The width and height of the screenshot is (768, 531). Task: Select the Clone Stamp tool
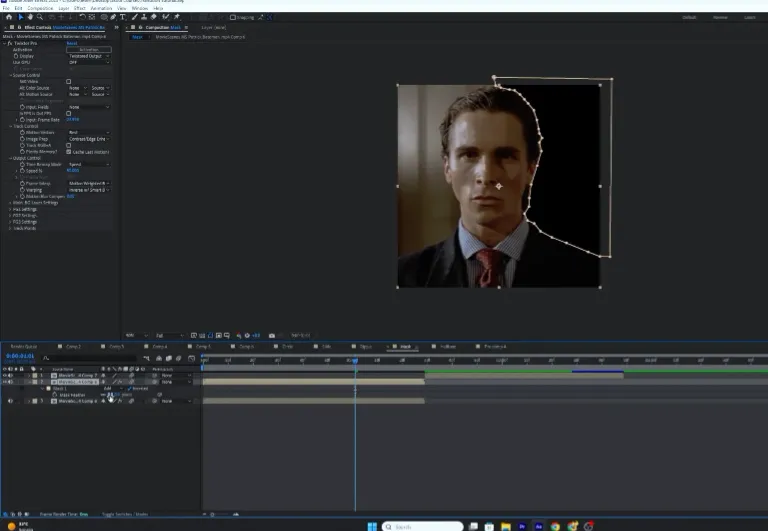coord(144,17)
